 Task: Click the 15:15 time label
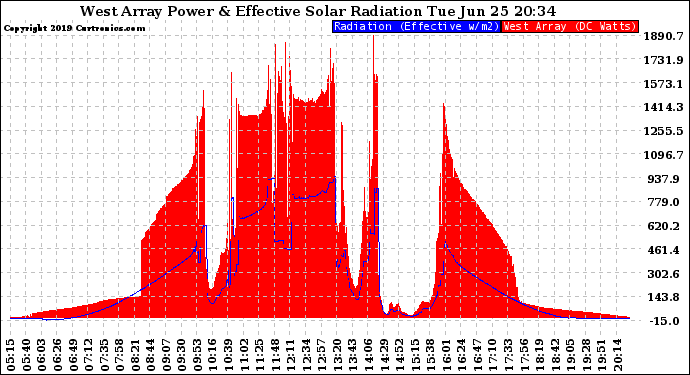pos(415,355)
